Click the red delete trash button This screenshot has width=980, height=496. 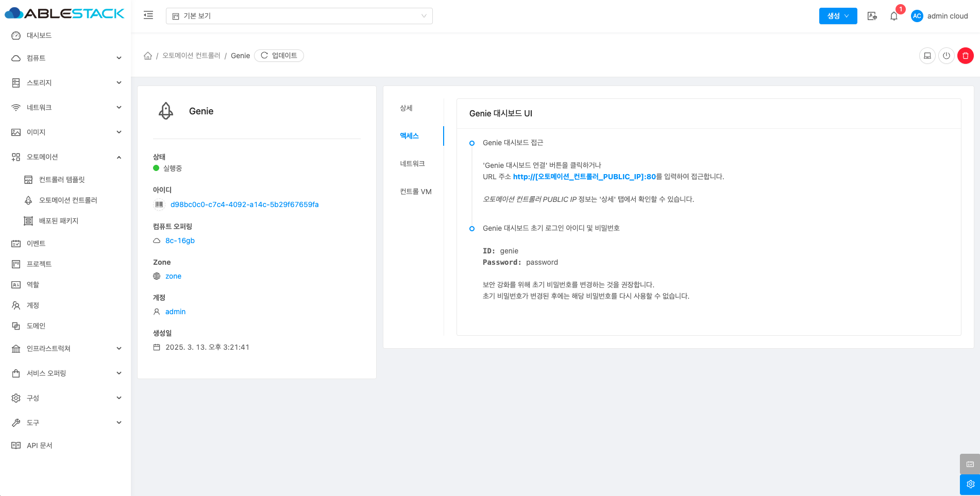coord(966,56)
